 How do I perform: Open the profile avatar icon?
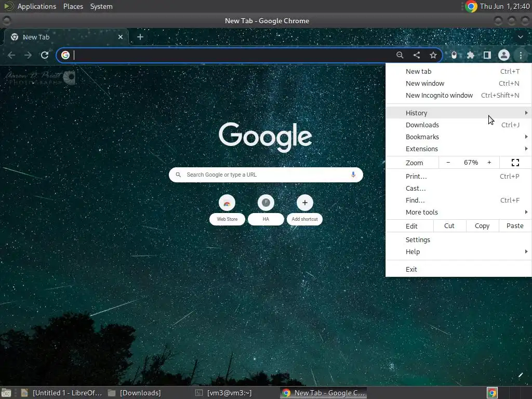pos(504,55)
